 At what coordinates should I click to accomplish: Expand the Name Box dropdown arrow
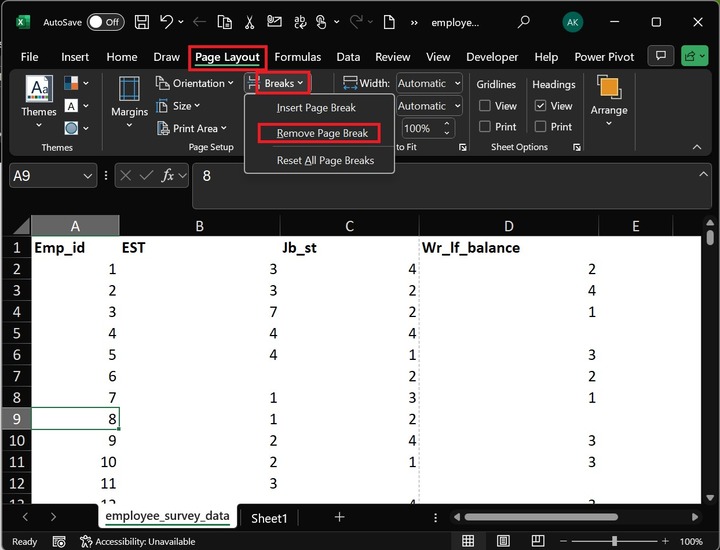pos(87,176)
